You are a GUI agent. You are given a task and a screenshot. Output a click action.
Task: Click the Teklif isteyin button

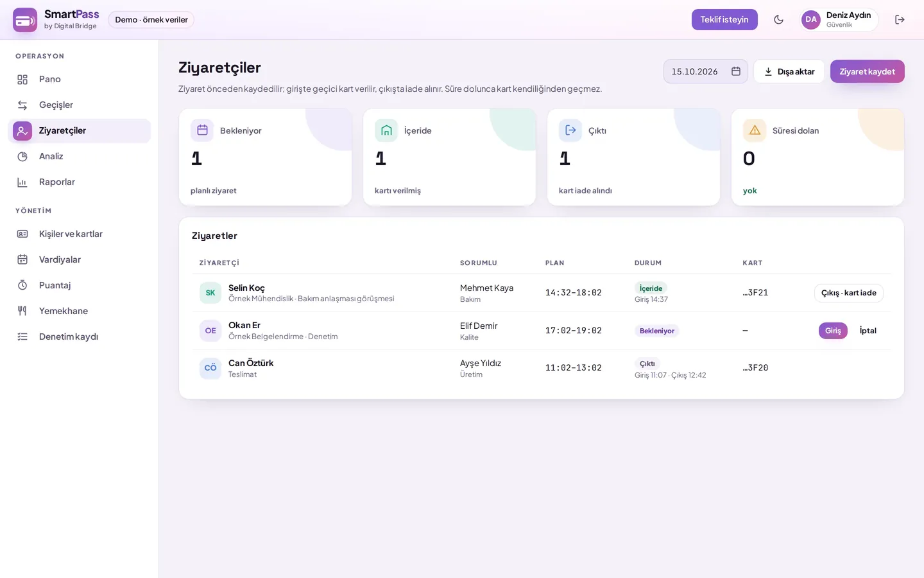724,20
